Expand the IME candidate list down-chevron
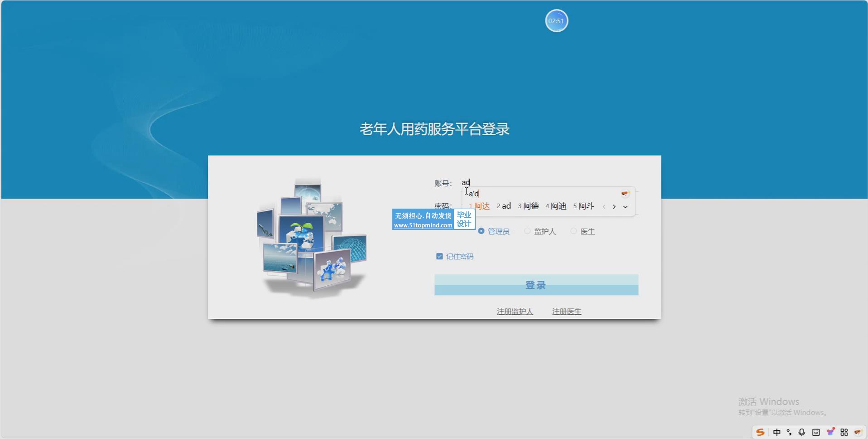The image size is (868, 439). [x=625, y=207]
